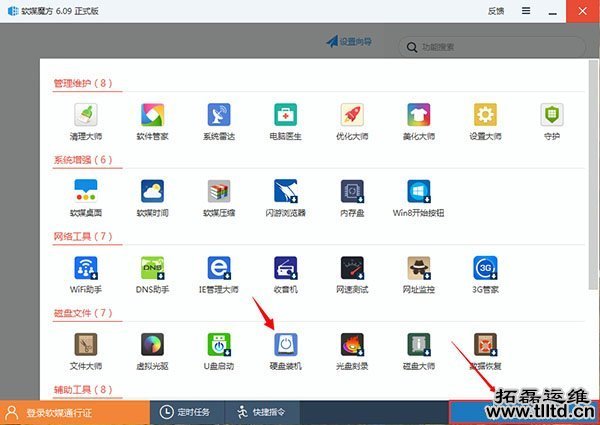Open 内存盘 RAM disk tool
The width and height of the screenshot is (600, 425).
352,191
